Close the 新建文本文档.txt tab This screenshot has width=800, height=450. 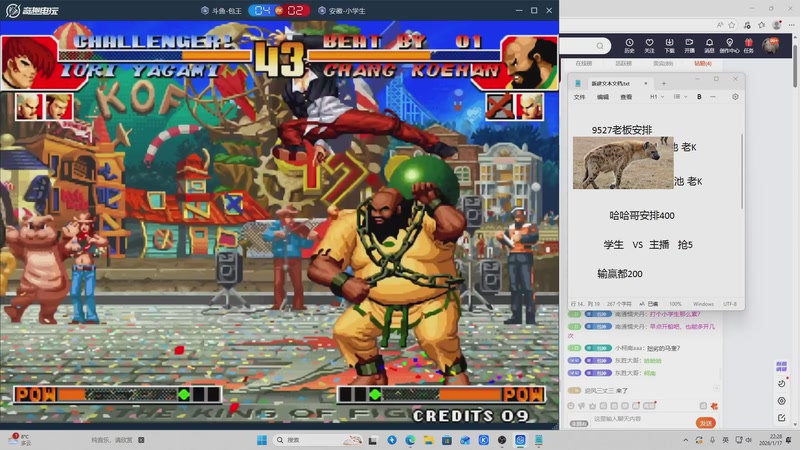pyautogui.click(x=646, y=83)
